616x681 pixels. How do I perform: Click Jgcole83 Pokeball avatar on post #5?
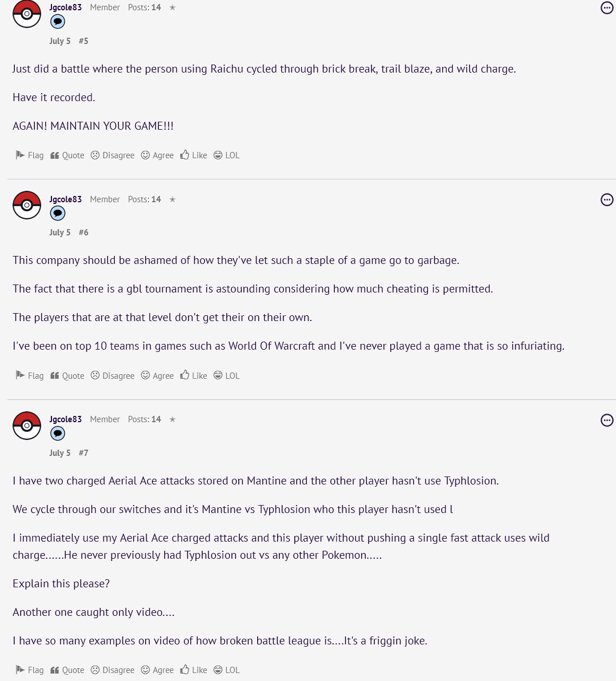point(27,14)
